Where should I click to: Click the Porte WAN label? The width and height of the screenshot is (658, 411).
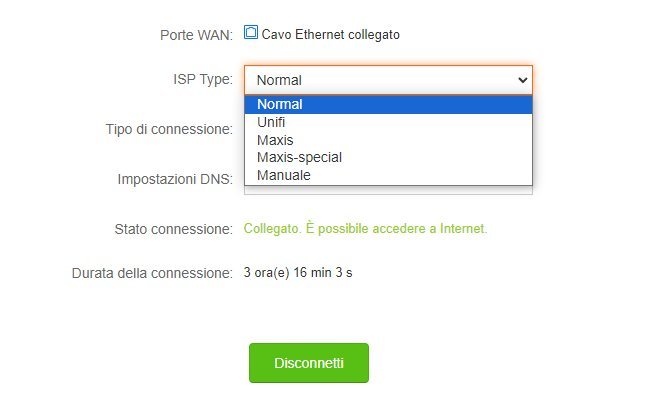[x=196, y=35]
